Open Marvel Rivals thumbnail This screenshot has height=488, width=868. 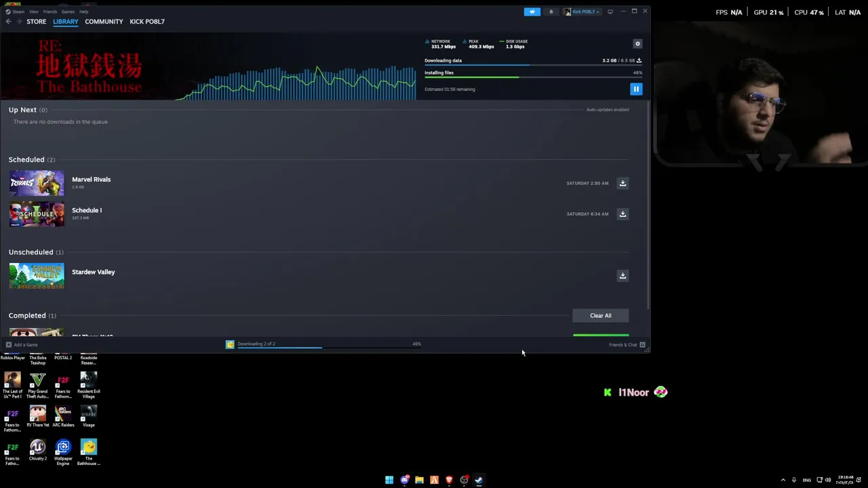pos(37,183)
